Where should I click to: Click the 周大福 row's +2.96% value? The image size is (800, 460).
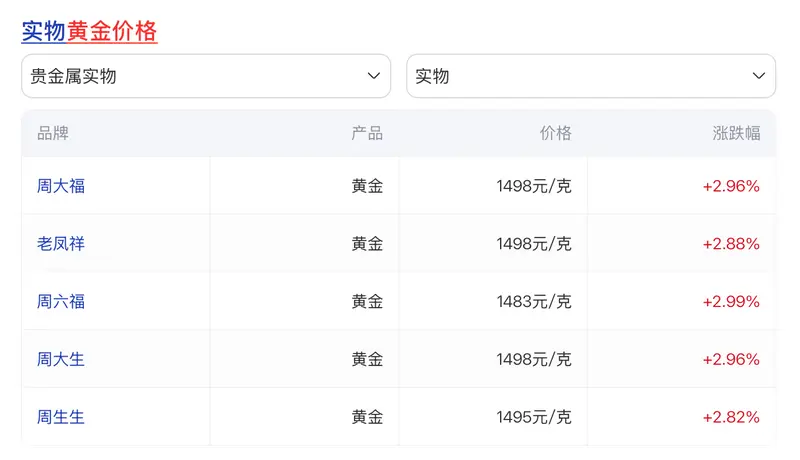(x=731, y=185)
